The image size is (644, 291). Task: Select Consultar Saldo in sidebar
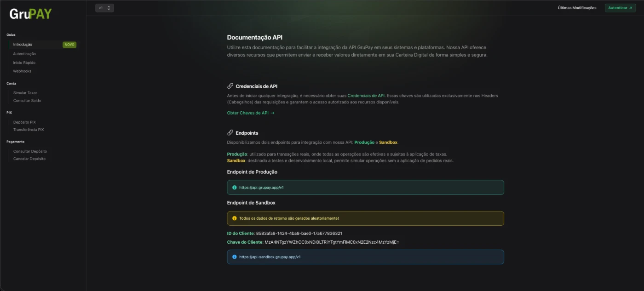[x=27, y=101]
